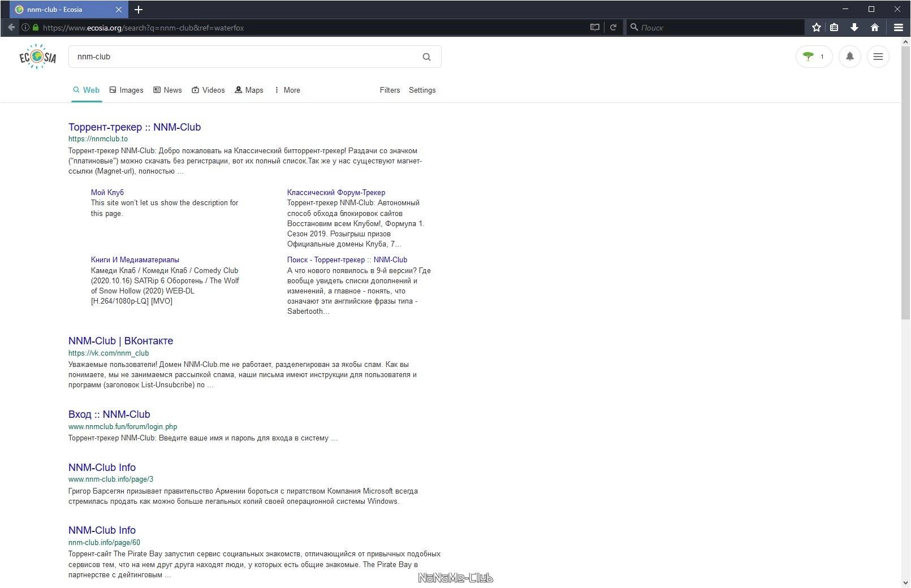Click snippet starting 'Уважаемые пользователи! Домен'

tap(243, 375)
